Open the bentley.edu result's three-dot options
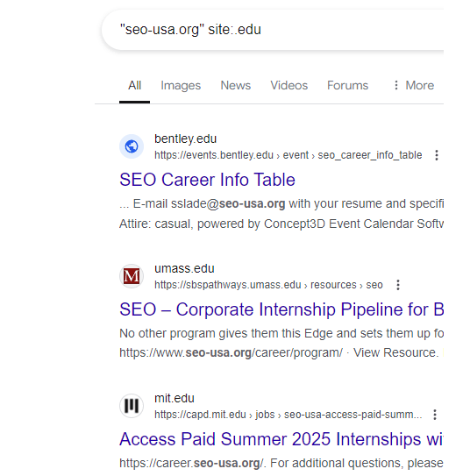Screen dimensions: 463x476 coord(437,155)
